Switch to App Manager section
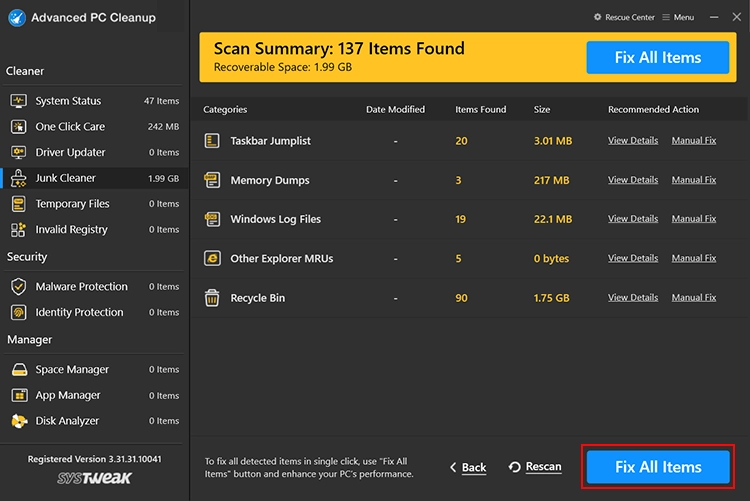Image resolution: width=750 pixels, height=501 pixels. [67, 396]
